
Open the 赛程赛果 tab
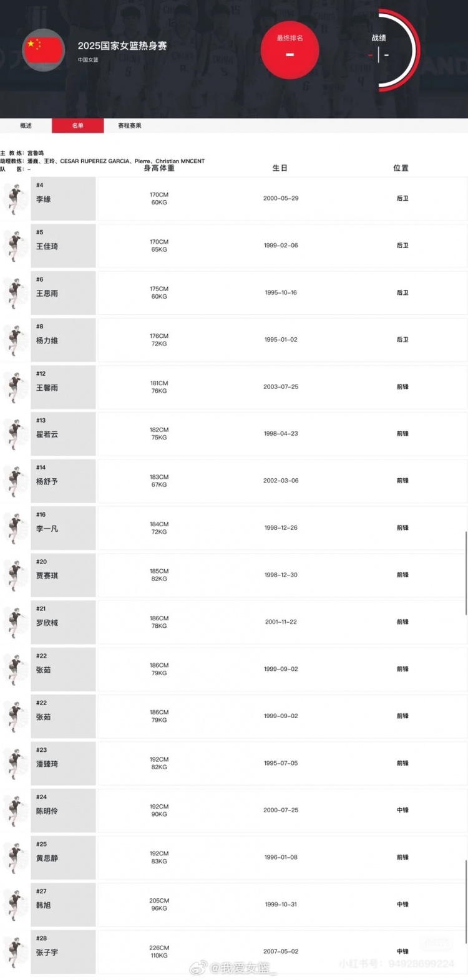tap(130, 126)
